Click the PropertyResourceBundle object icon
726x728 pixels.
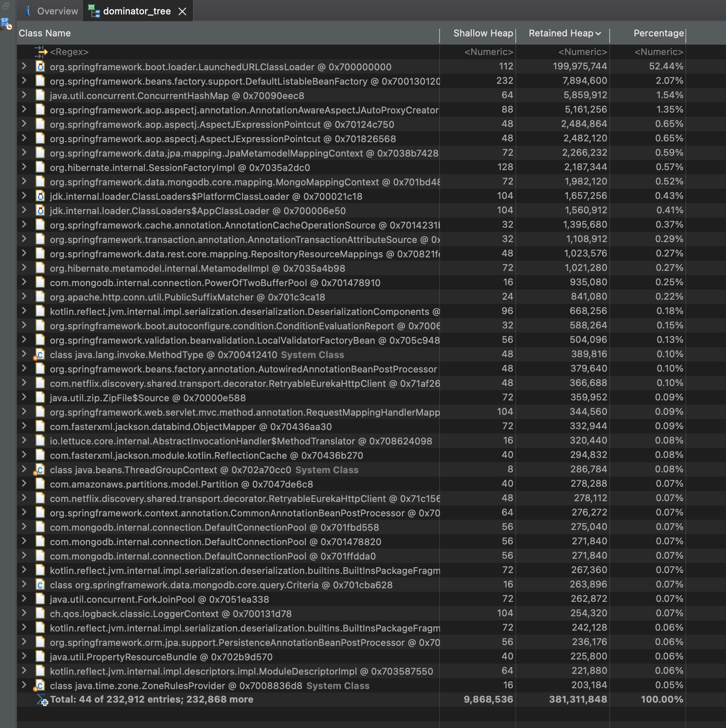click(x=40, y=656)
